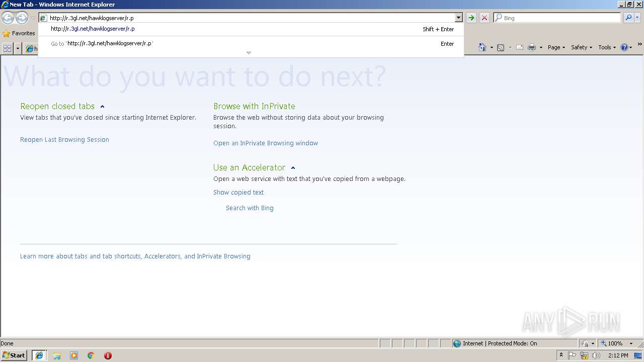Open the zoom level dropdown arrow
This screenshot has height=362, width=644.
coord(631,343)
